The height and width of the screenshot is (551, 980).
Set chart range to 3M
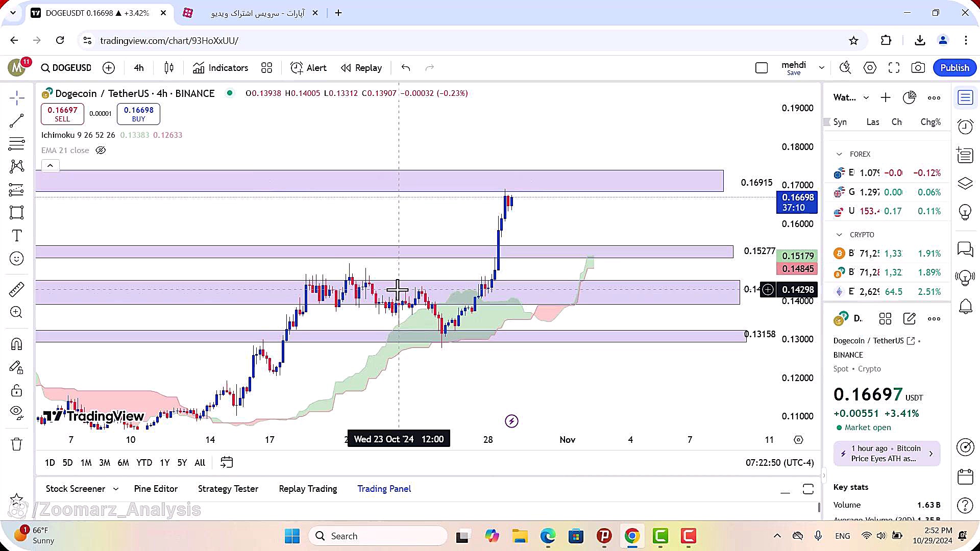pos(104,463)
